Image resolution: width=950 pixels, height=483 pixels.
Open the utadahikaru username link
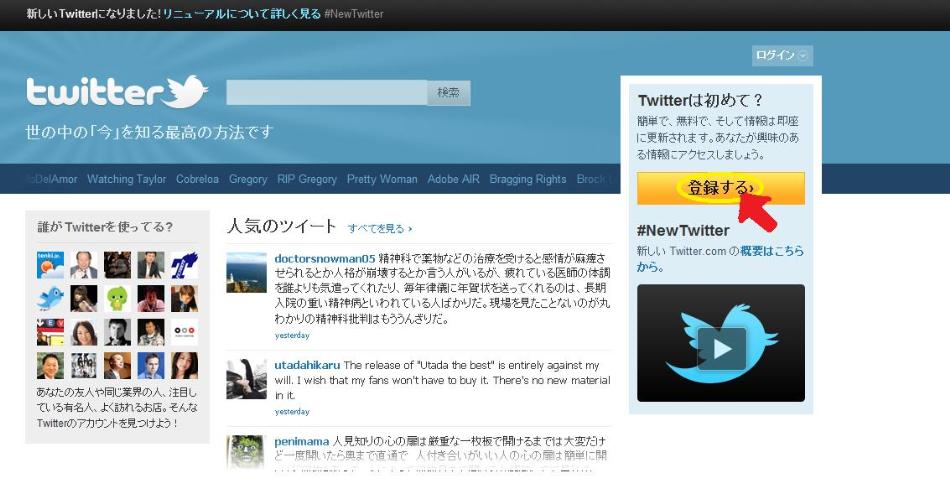pos(307,365)
